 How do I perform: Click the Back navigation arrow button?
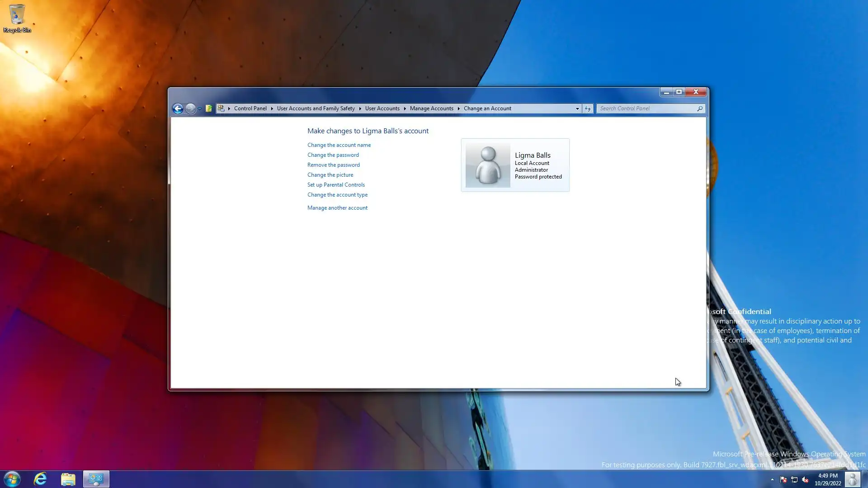[178, 108]
